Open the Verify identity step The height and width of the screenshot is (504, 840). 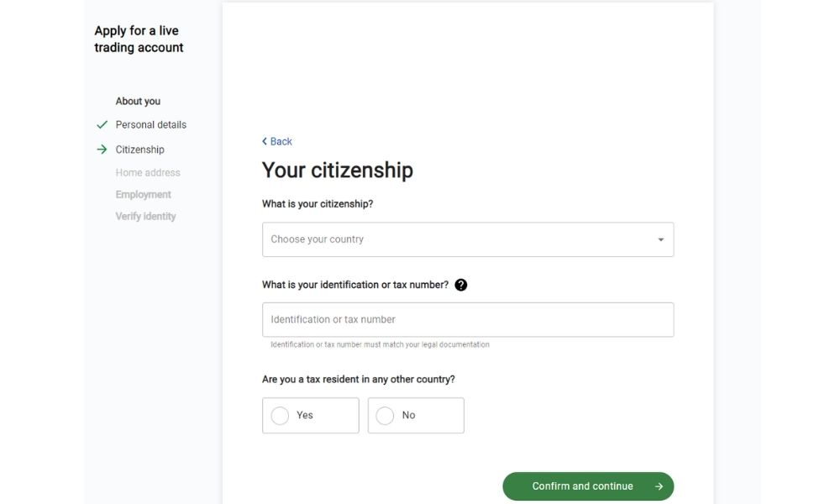point(146,216)
